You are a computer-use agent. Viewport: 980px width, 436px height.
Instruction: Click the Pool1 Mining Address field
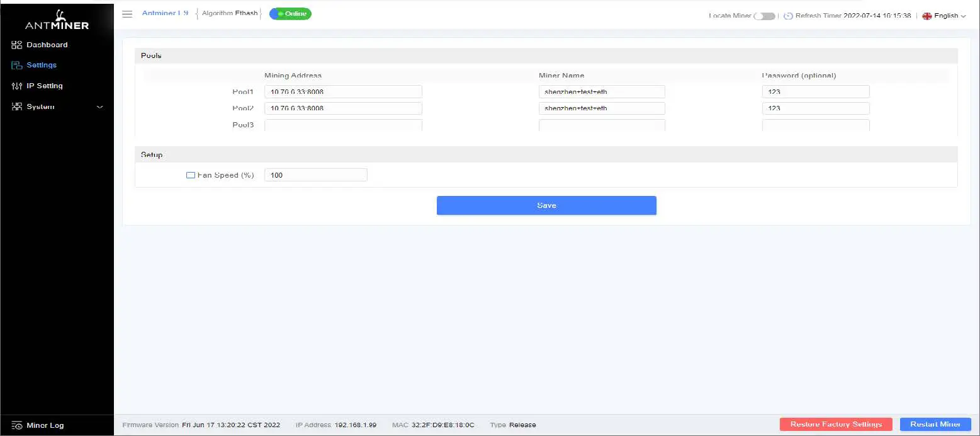[343, 91]
